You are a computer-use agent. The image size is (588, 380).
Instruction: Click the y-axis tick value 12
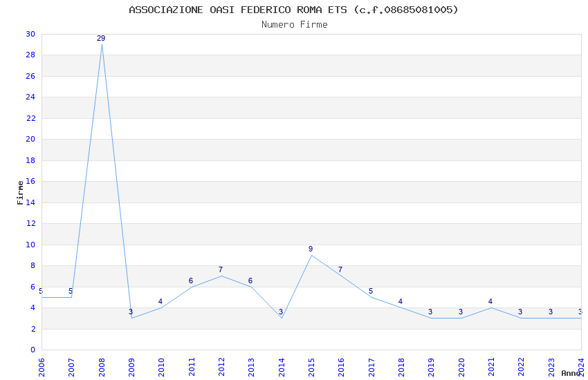click(30, 223)
